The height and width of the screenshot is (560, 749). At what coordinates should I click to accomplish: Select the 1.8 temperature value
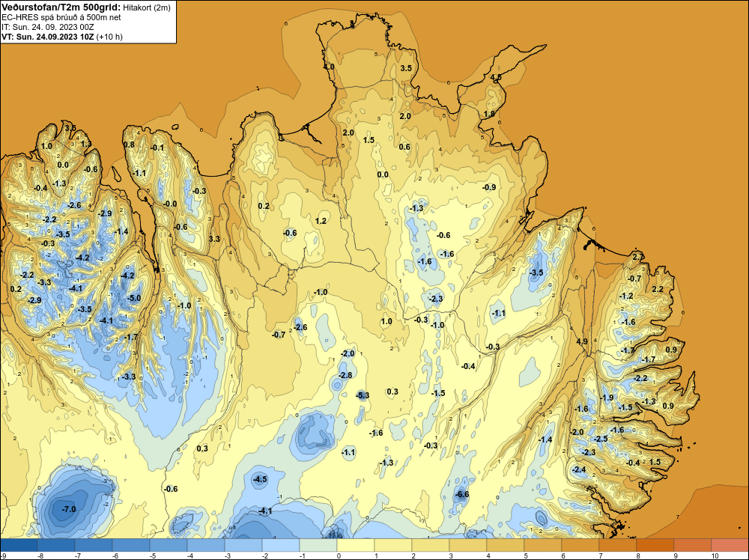(x=489, y=114)
